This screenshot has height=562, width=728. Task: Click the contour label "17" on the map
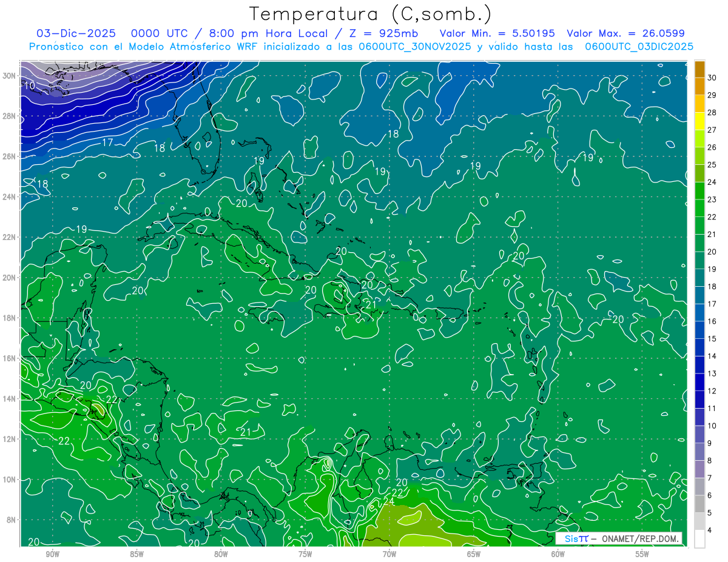(x=107, y=143)
